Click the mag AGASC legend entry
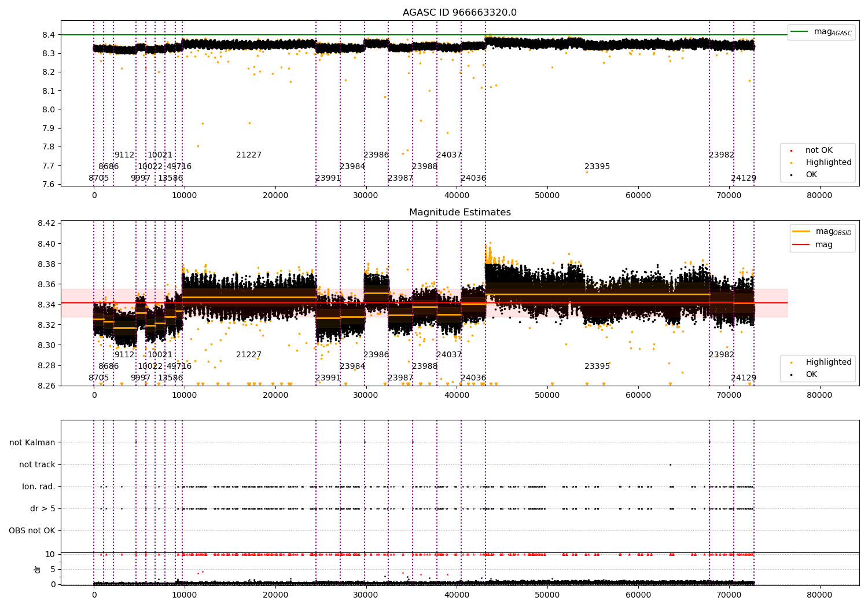 click(x=822, y=32)
